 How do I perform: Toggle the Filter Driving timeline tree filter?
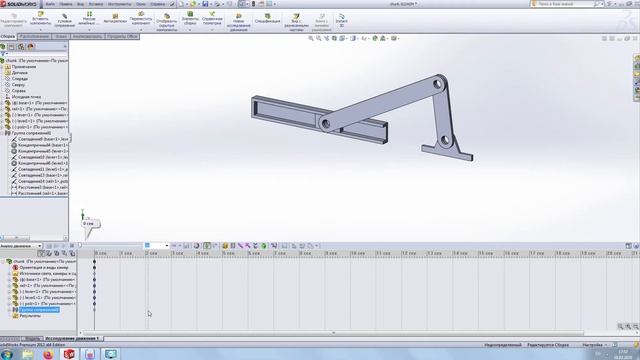57,253
